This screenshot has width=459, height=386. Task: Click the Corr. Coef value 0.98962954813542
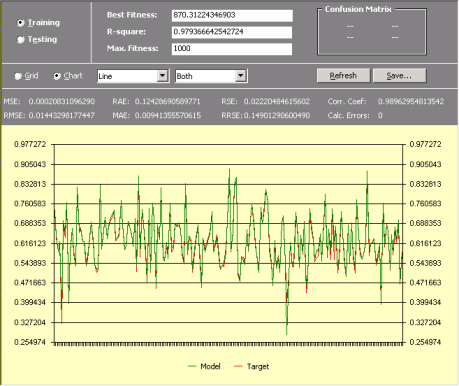pyautogui.click(x=411, y=101)
